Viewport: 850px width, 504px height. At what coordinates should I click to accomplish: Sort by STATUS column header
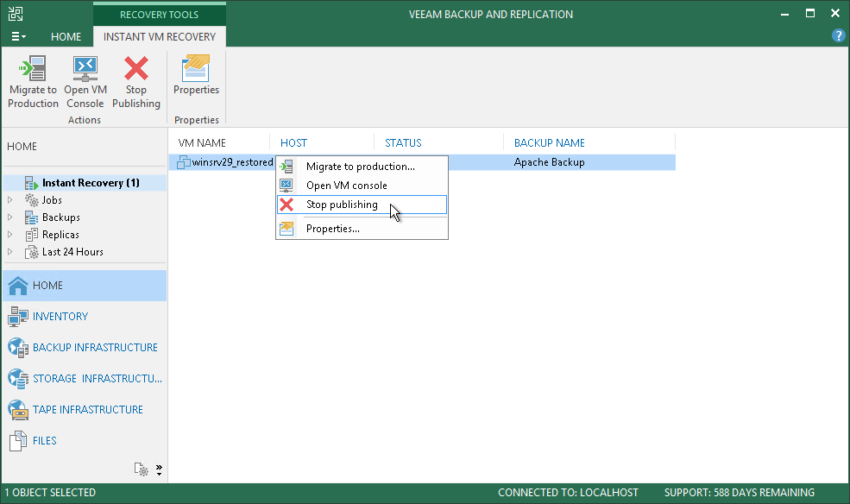403,143
